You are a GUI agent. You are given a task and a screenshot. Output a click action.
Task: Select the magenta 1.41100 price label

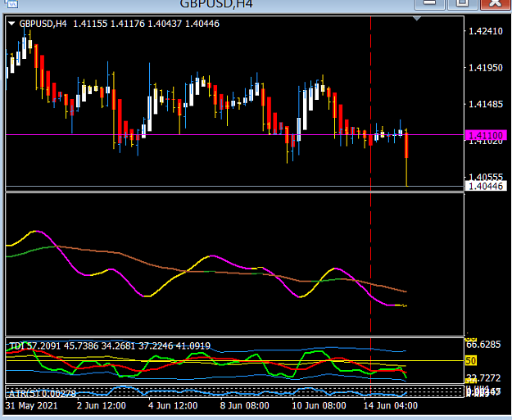click(x=486, y=135)
